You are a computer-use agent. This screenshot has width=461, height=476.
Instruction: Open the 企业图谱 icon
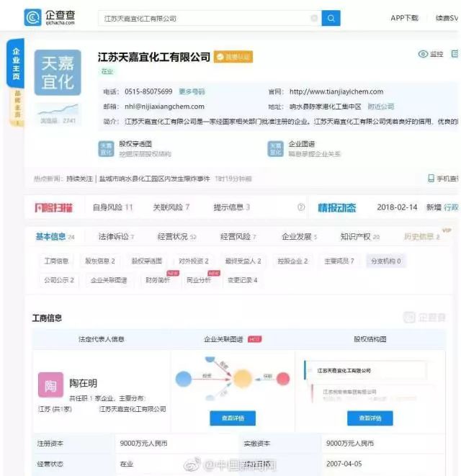pyautogui.click(x=276, y=148)
